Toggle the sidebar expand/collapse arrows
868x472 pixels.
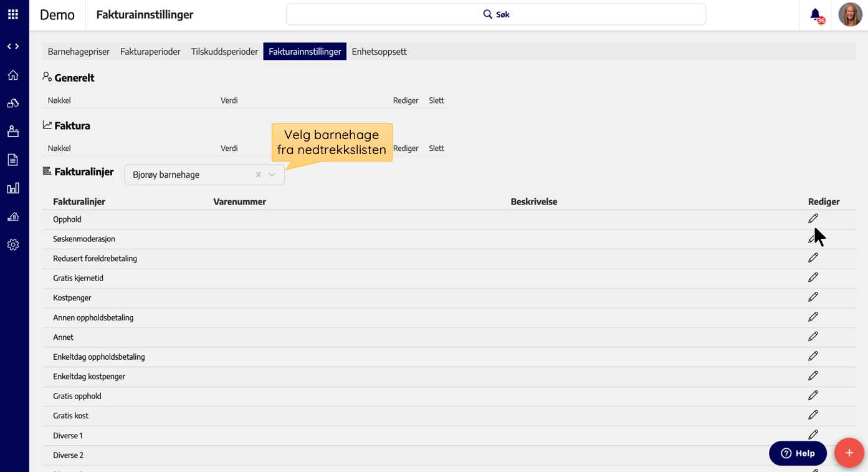13,47
